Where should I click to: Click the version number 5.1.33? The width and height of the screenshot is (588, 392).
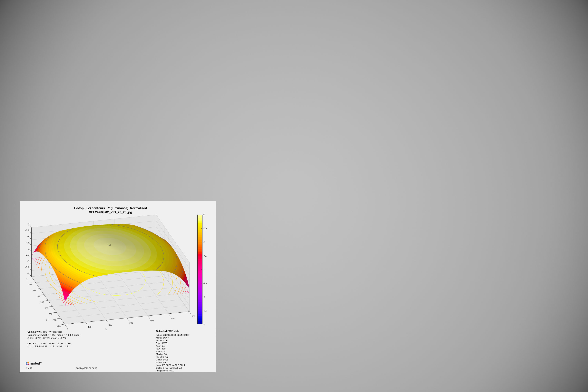click(29, 368)
